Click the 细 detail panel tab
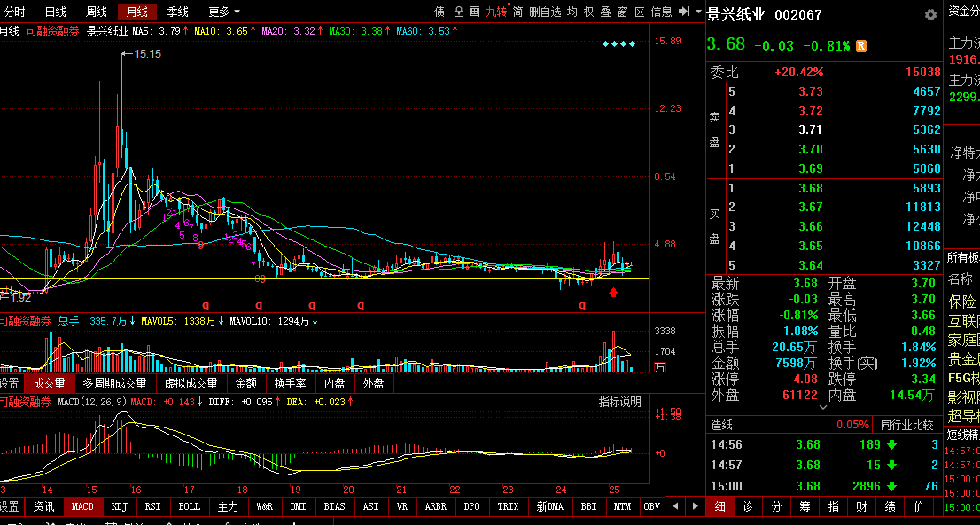The width and height of the screenshot is (980, 525). click(x=720, y=506)
